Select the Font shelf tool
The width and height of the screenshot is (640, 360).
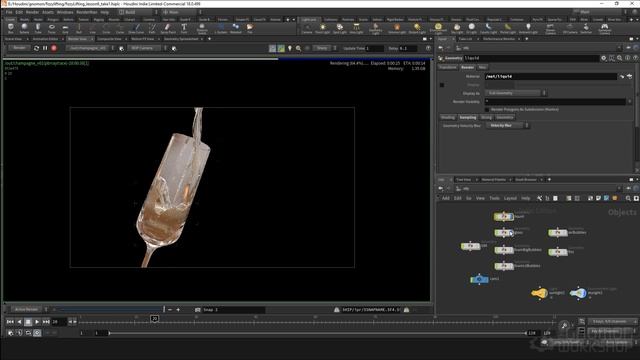pyautogui.click(x=184, y=28)
